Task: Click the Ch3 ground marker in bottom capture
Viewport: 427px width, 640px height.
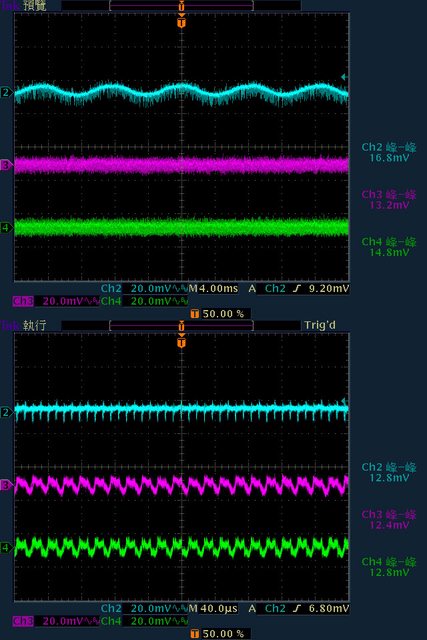Action: coord(6,485)
